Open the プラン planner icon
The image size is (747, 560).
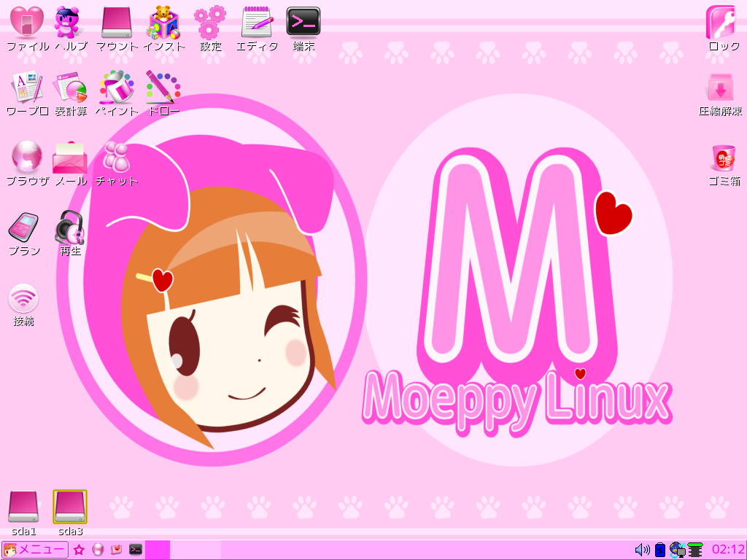click(23, 227)
